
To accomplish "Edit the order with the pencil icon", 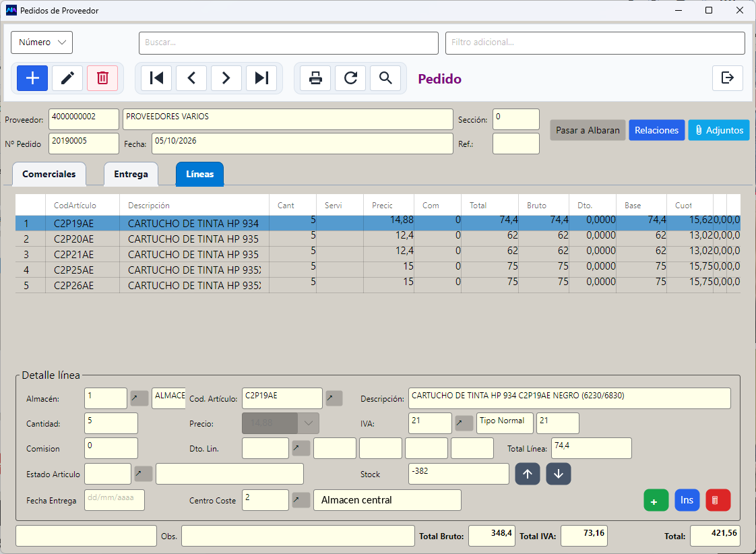I will (67, 78).
